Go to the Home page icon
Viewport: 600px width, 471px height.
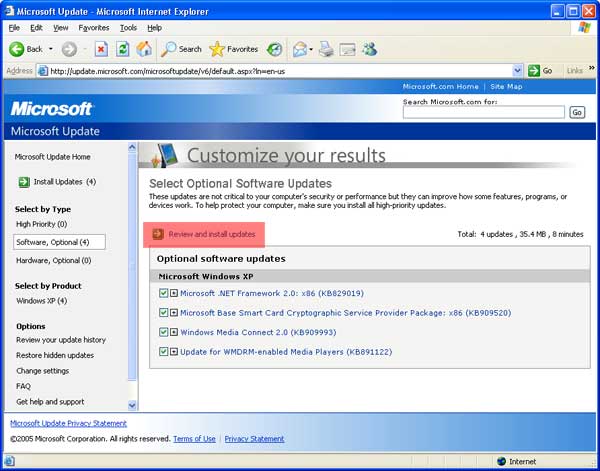pos(144,49)
